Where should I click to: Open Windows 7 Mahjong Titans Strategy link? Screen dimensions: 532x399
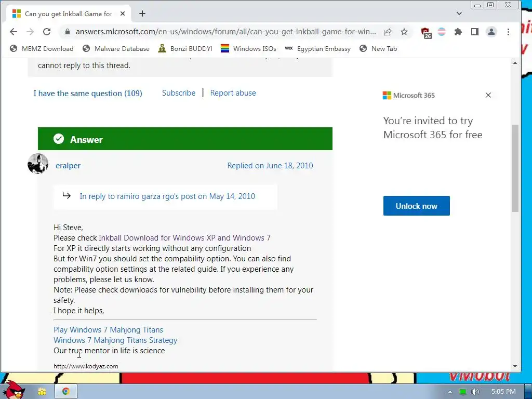click(115, 340)
